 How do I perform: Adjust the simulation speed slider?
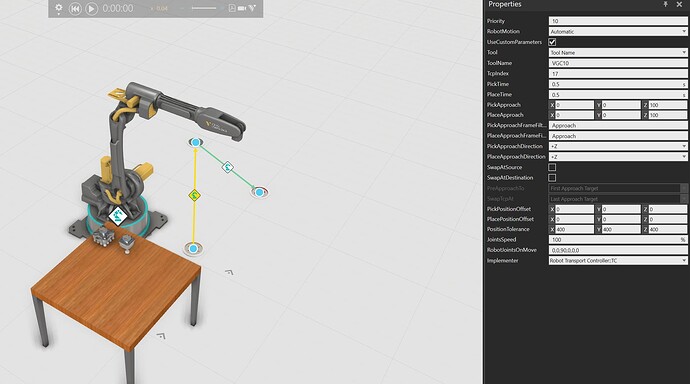click(x=204, y=8)
